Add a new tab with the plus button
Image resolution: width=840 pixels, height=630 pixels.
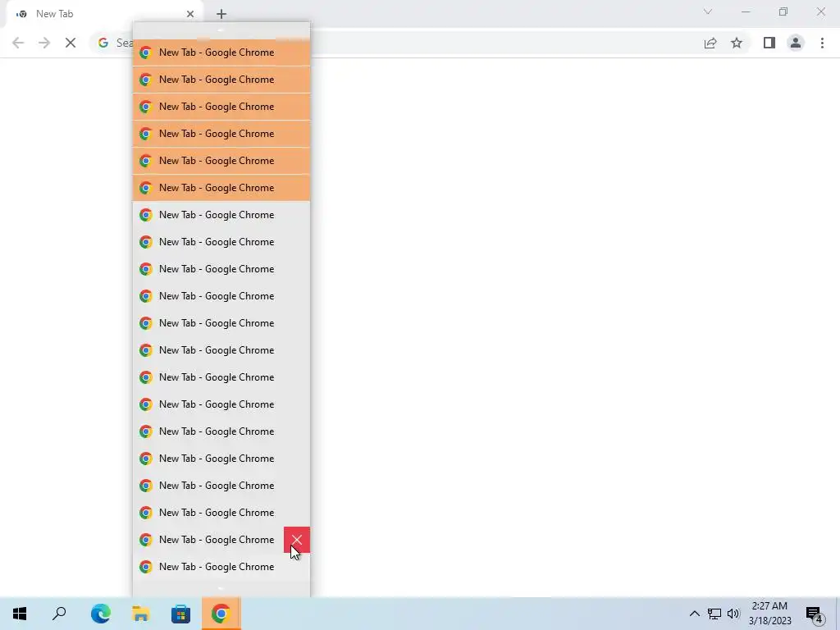[221, 14]
